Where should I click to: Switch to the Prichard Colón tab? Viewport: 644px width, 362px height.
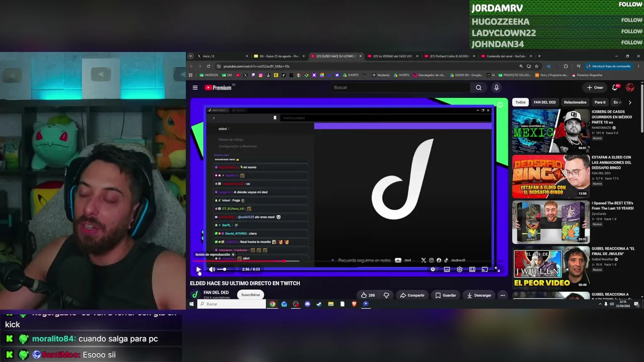449,56
